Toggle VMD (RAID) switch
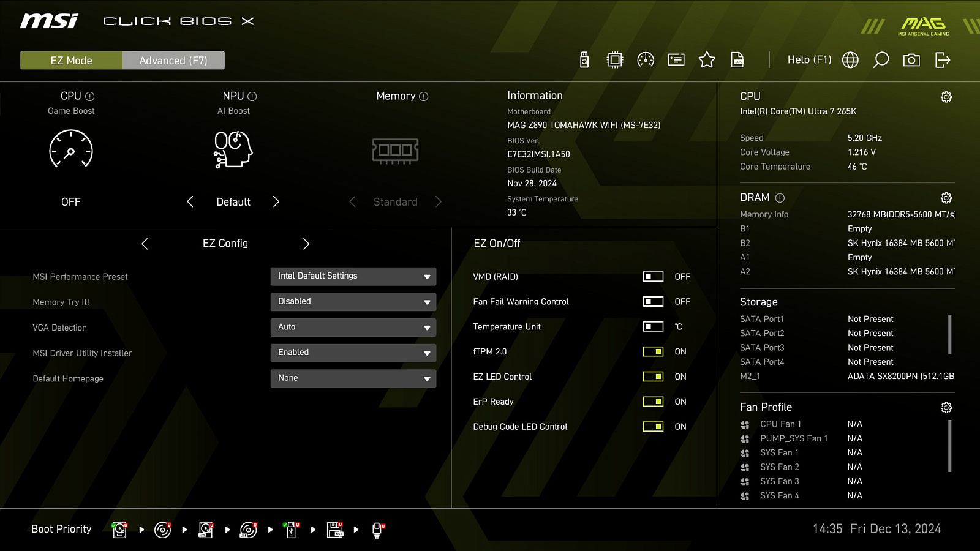 point(653,277)
